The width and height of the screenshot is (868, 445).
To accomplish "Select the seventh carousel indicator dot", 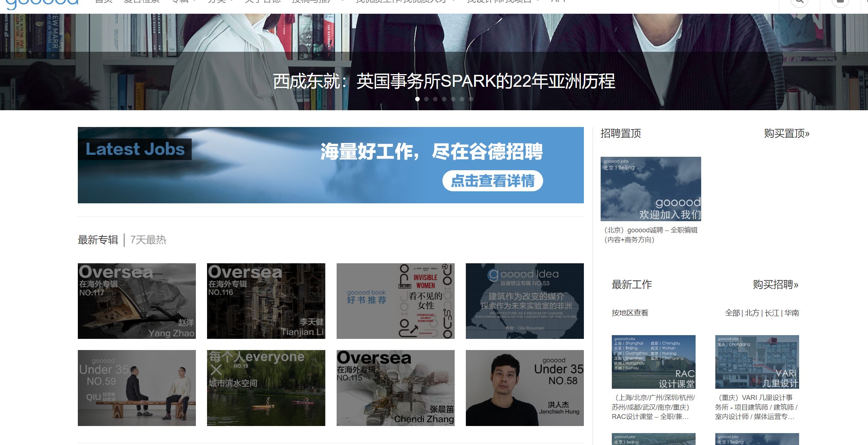I will [471, 99].
